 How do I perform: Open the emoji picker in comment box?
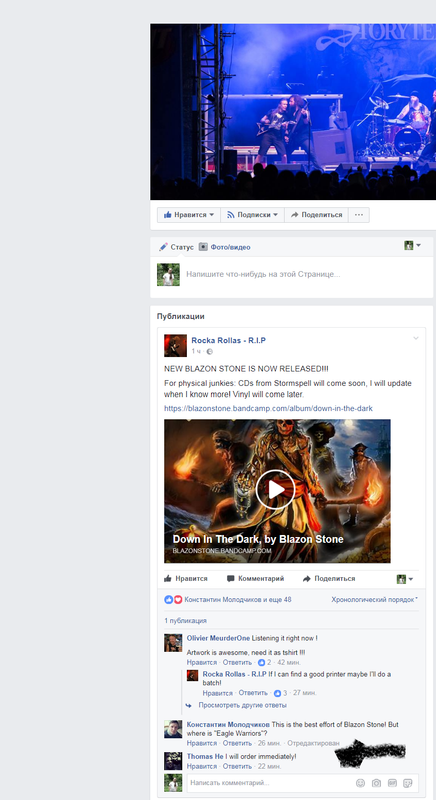click(x=361, y=783)
